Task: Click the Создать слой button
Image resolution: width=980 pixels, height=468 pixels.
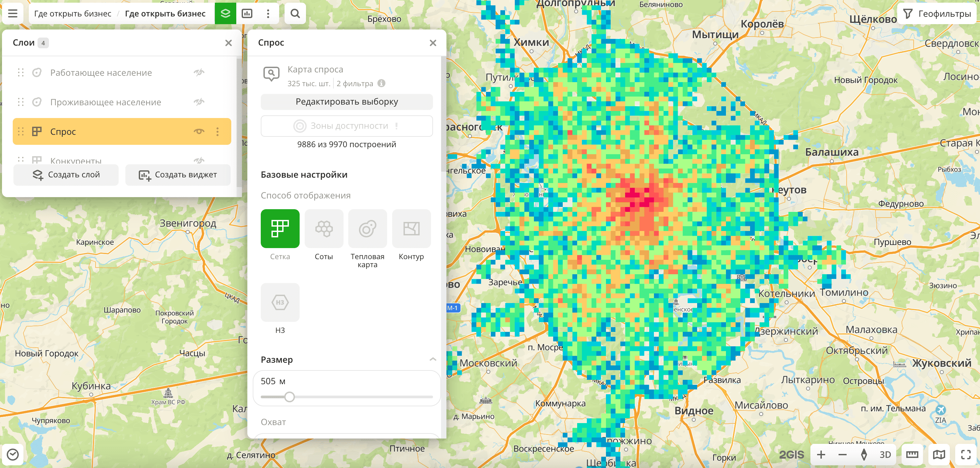Action: (66, 175)
